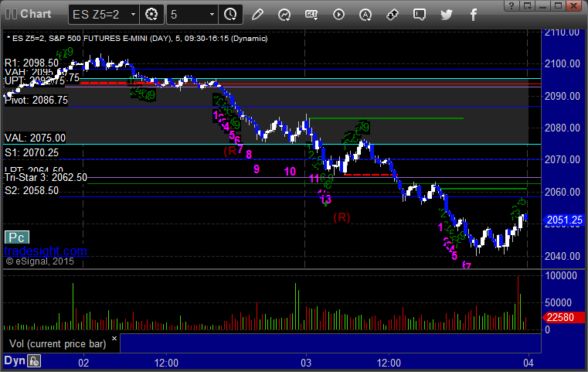Click the Pc button on chart

coord(17,237)
